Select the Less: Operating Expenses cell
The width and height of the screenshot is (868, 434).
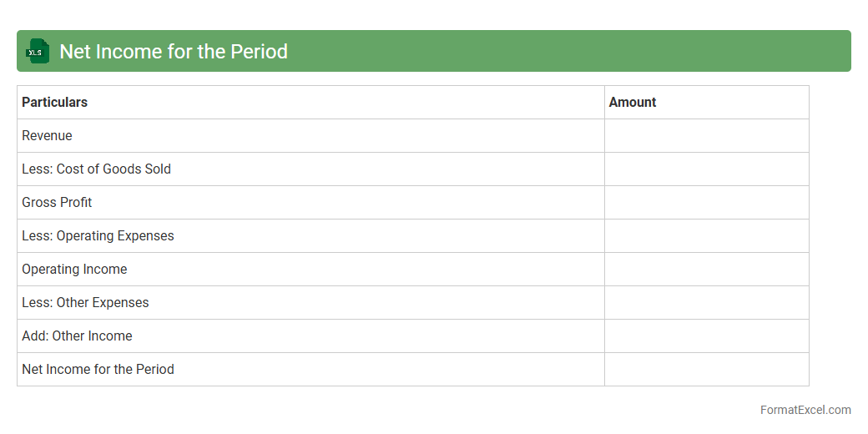point(98,235)
